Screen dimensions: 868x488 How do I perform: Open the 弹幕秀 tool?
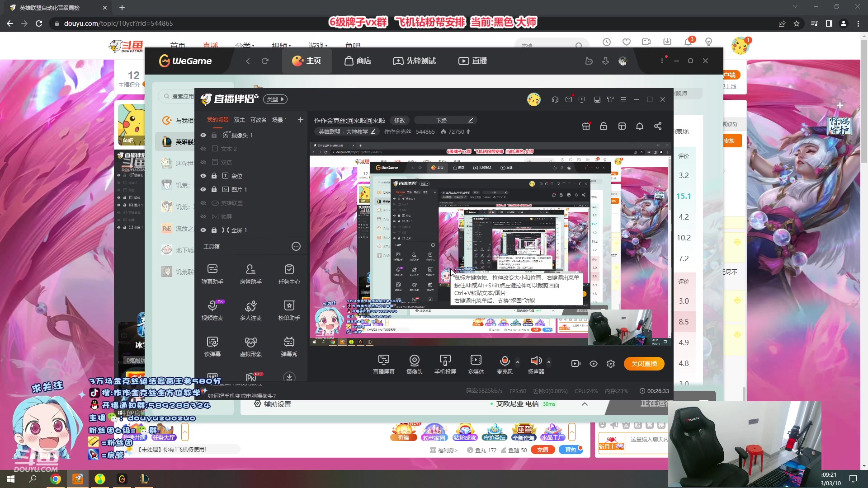pyautogui.click(x=289, y=346)
